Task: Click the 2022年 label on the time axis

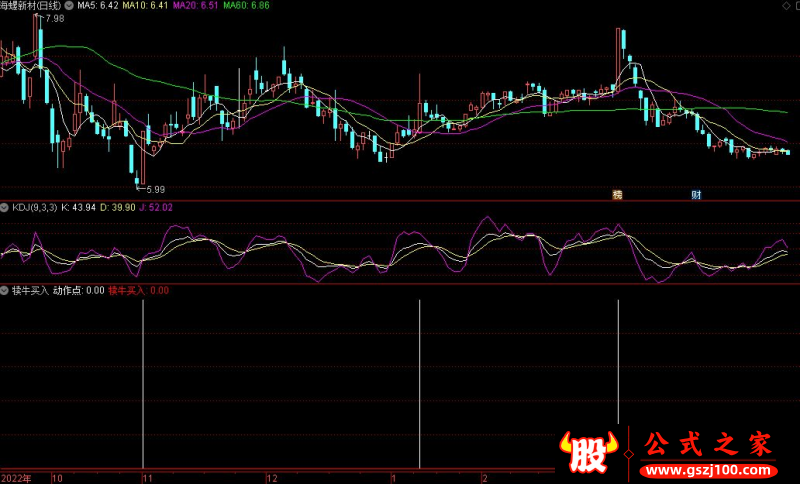Action: click(x=16, y=478)
